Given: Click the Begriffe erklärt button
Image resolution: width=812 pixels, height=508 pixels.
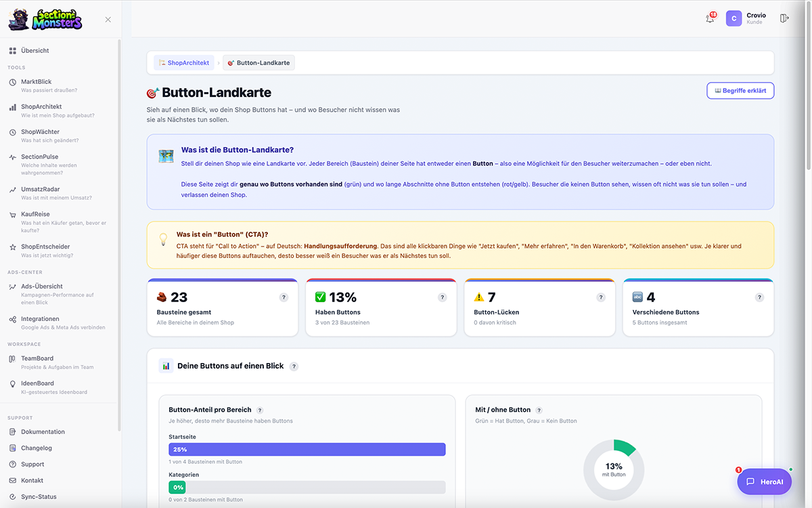Looking at the screenshot, I should tap(740, 91).
